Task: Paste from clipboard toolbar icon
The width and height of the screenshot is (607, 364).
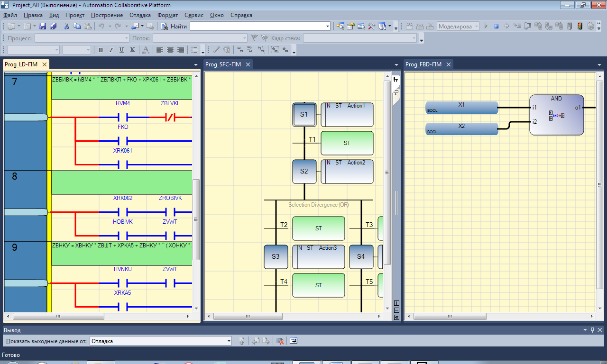Action: pyautogui.click(x=87, y=26)
